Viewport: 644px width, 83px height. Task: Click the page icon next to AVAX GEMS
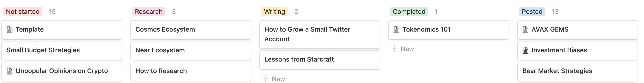pos(526,30)
